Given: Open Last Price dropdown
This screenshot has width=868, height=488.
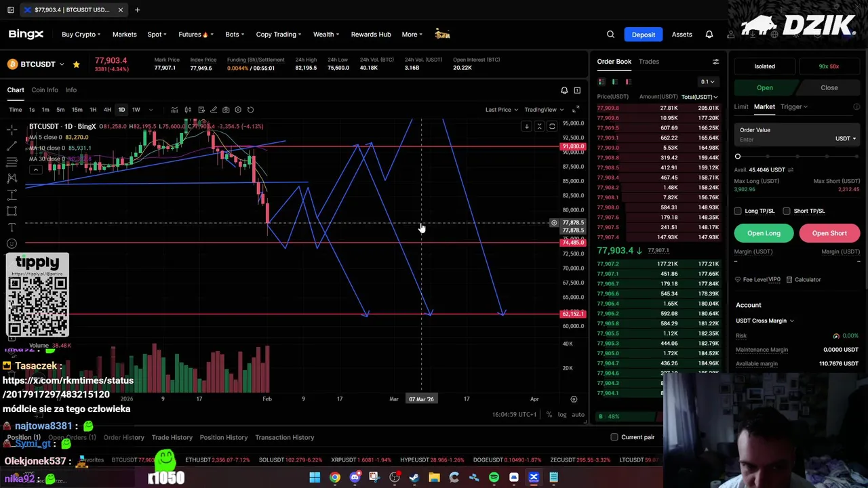Looking at the screenshot, I should click(x=502, y=110).
